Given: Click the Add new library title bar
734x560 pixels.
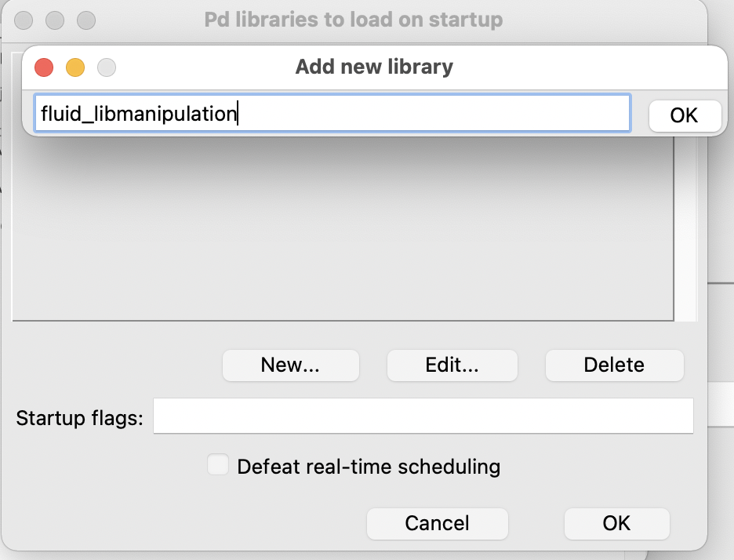Looking at the screenshot, I should 374,67.
